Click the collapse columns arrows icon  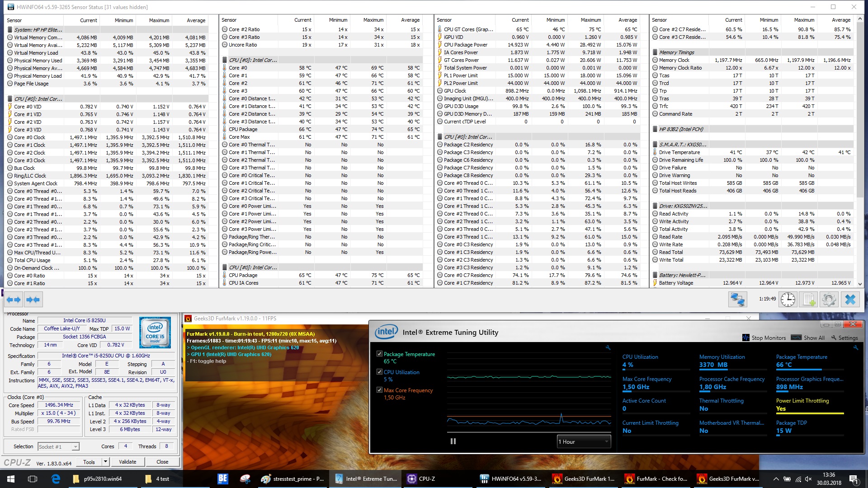click(x=33, y=300)
